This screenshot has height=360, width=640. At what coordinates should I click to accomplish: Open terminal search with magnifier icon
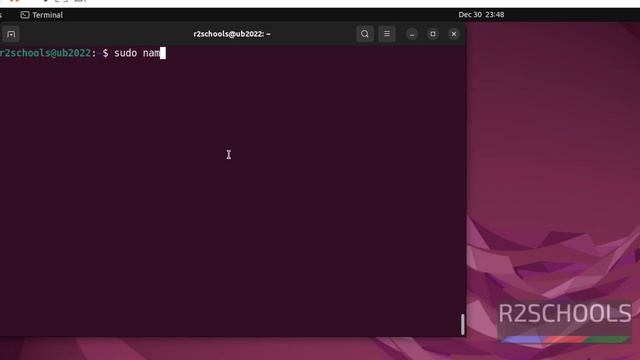click(364, 34)
